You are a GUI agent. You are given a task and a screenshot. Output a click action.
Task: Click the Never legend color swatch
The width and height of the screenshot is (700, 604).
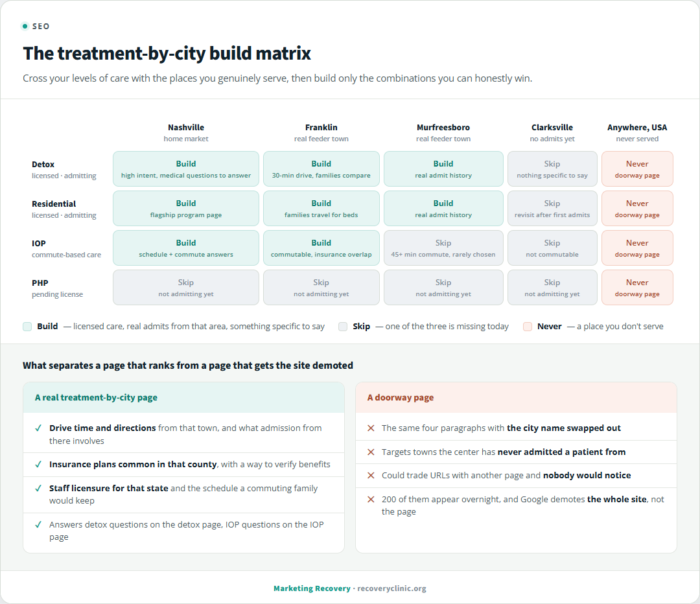click(x=528, y=327)
